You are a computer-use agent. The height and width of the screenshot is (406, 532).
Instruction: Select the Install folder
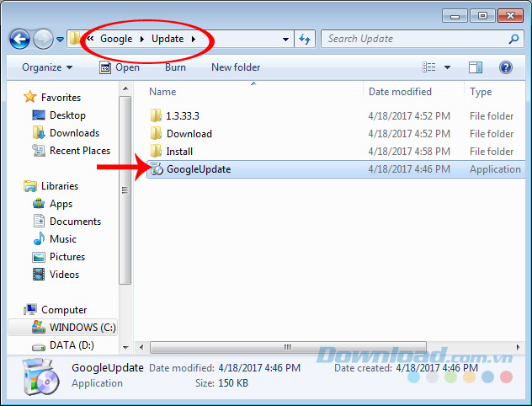[x=336, y=152]
